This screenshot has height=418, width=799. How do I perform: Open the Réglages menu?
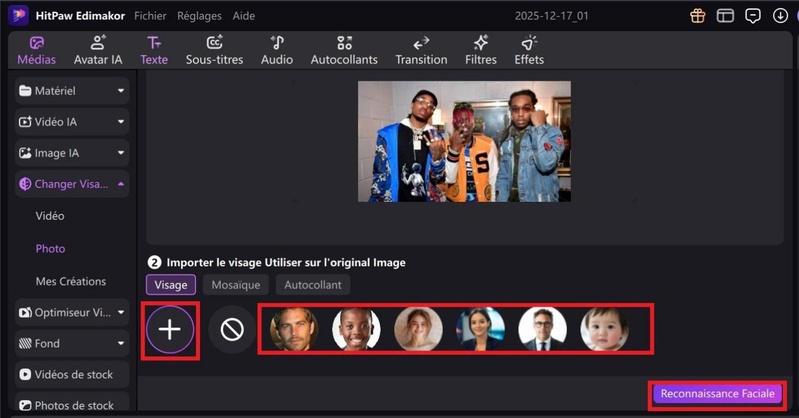coord(199,16)
